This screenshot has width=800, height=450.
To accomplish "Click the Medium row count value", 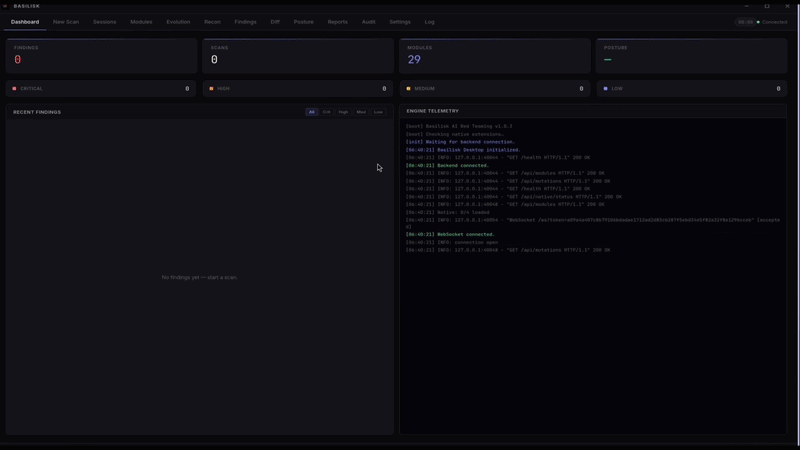I will [x=581, y=89].
